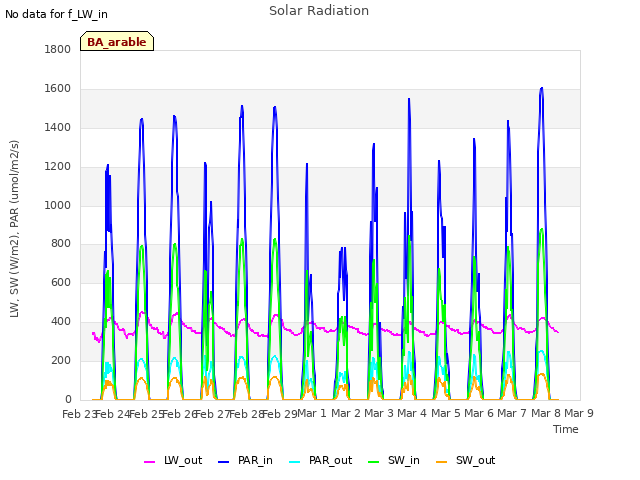
Task: Click the Mar 6 x-axis date label
Action: 479,413
